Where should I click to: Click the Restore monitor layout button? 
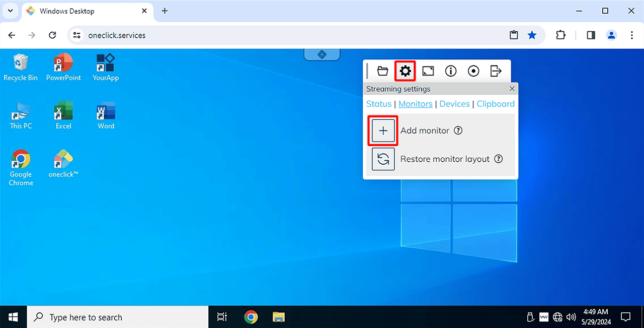click(x=383, y=159)
